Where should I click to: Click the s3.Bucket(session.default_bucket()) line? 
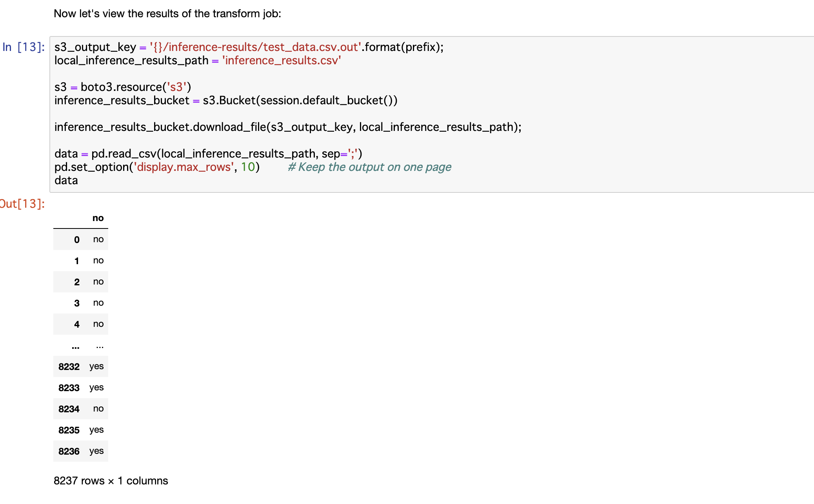pyautogui.click(x=226, y=100)
